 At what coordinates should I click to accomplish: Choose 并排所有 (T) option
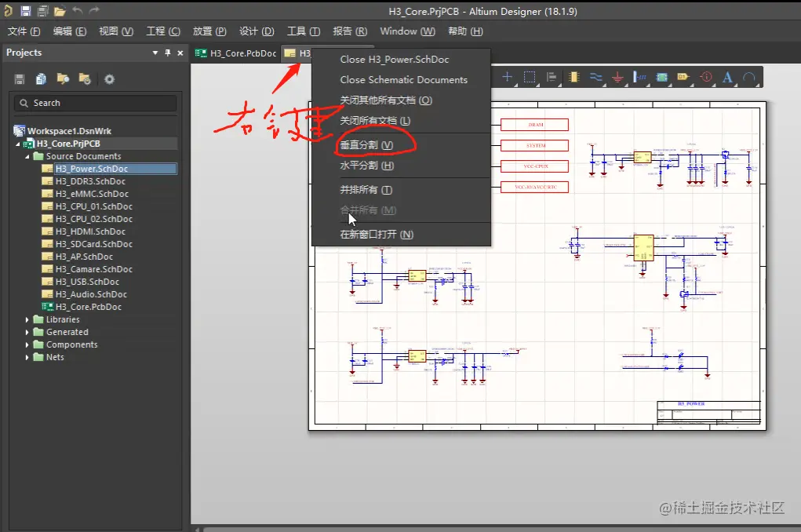click(366, 190)
